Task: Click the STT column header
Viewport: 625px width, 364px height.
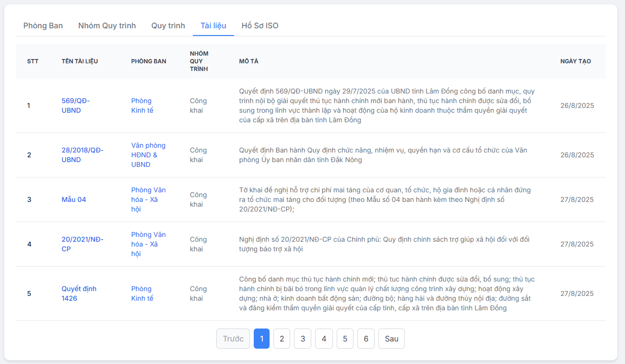Action: (x=33, y=61)
